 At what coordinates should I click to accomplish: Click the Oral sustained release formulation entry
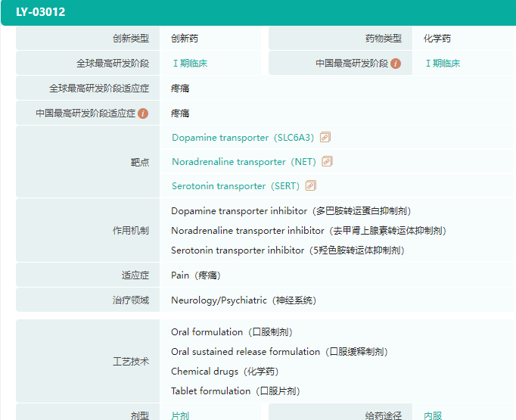(278, 352)
